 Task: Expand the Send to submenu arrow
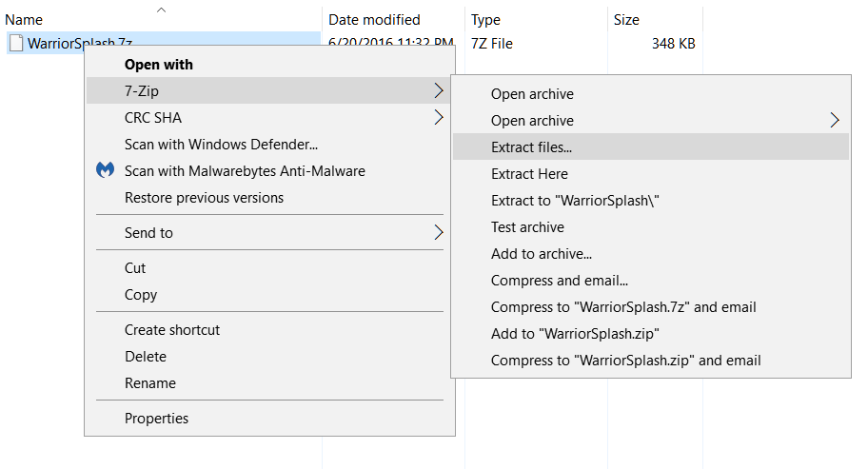[439, 232]
